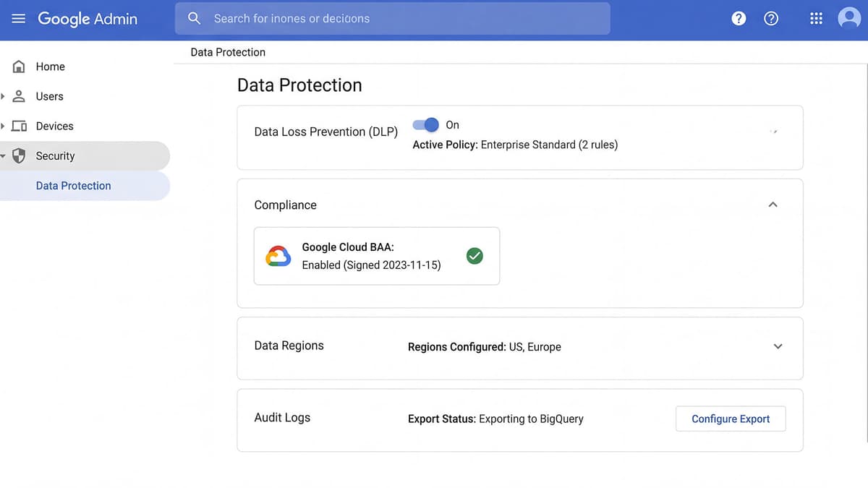Open the help question mark icon
Image resolution: width=868 pixels, height=488 pixels.
[x=771, y=18]
